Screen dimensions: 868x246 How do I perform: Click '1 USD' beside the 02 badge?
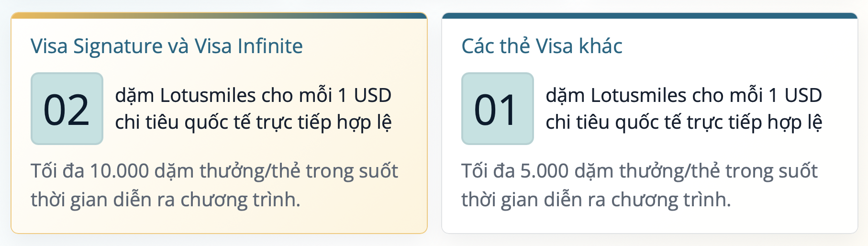365,95
